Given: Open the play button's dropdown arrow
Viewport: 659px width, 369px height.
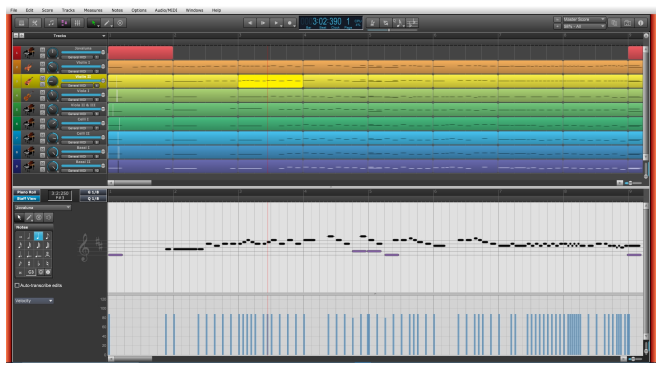Looking at the screenshot, I should point(281,25).
